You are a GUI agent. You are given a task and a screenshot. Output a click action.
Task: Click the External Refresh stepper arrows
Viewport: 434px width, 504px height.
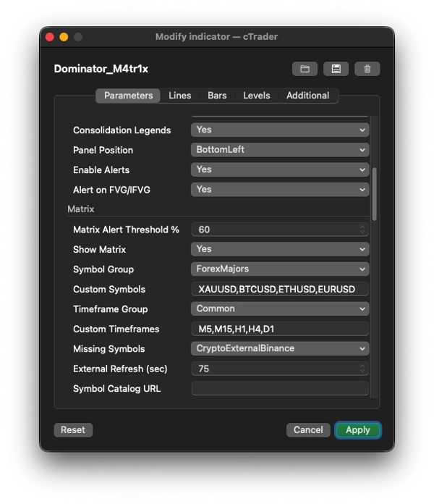[362, 369]
